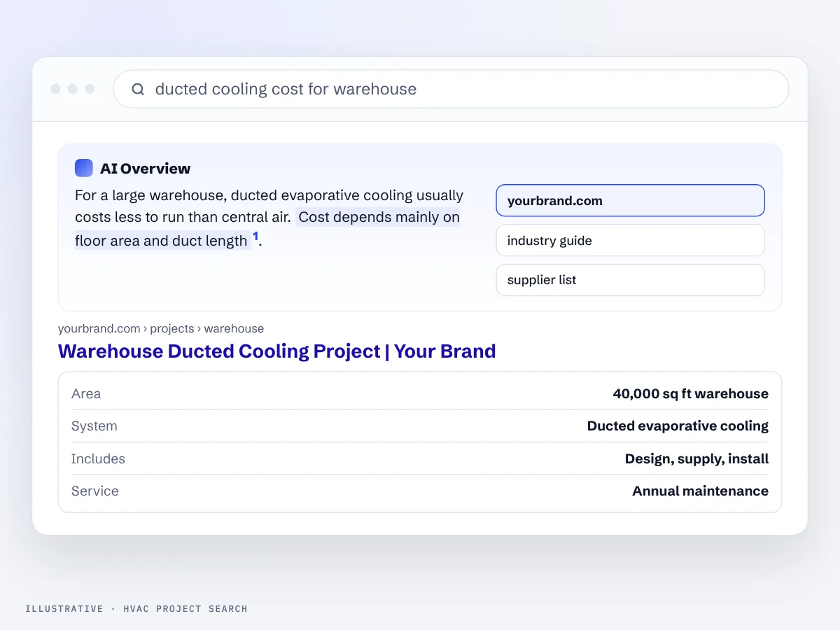The image size is (840, 630).
Task: Click the 'Area' row label
Action: [x=86, y=393]
